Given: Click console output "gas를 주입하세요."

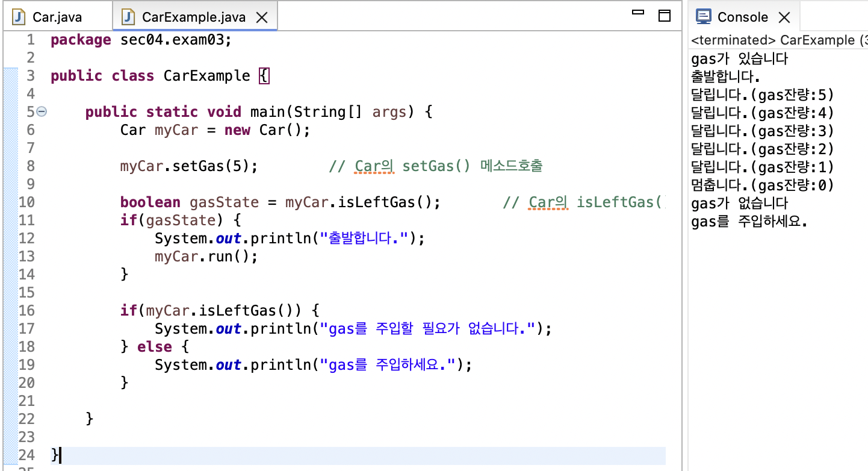Looking at the screenshot, I should pos(749,222).
